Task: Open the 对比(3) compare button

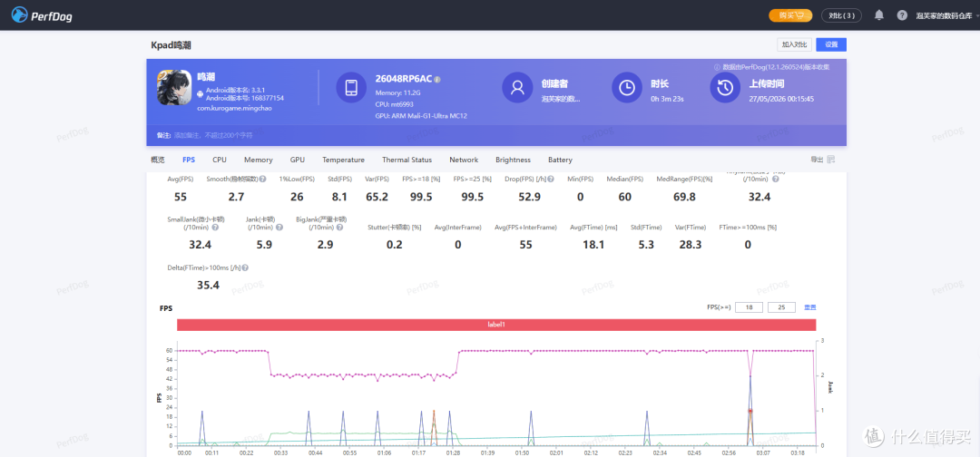Action: coord(841,15)
